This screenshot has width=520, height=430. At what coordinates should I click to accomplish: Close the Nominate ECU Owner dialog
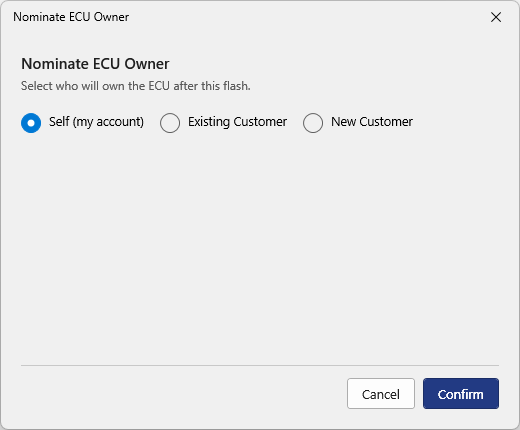pos(496,17)
